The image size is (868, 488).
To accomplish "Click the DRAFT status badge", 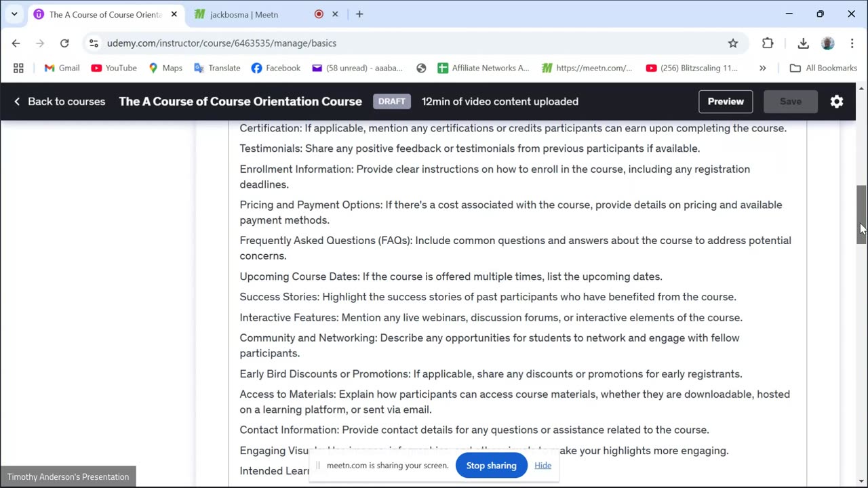I will click(392, 102).
